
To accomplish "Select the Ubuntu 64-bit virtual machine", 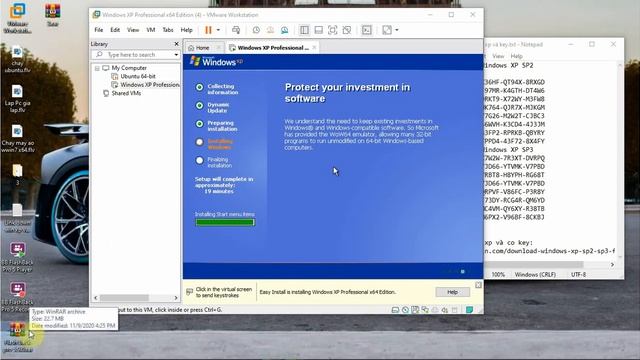I will (x=138, y=76).
